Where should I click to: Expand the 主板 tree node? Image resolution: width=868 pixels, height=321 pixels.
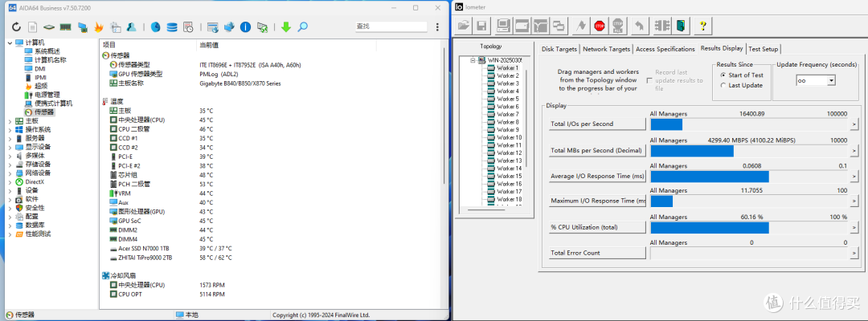[10, 121]
